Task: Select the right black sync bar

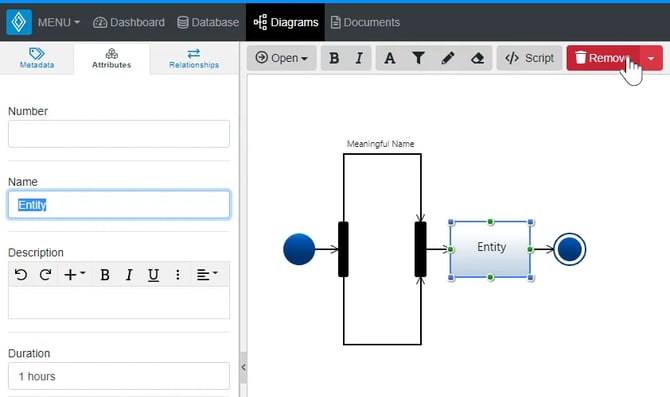Action: [x=420, y=249]
